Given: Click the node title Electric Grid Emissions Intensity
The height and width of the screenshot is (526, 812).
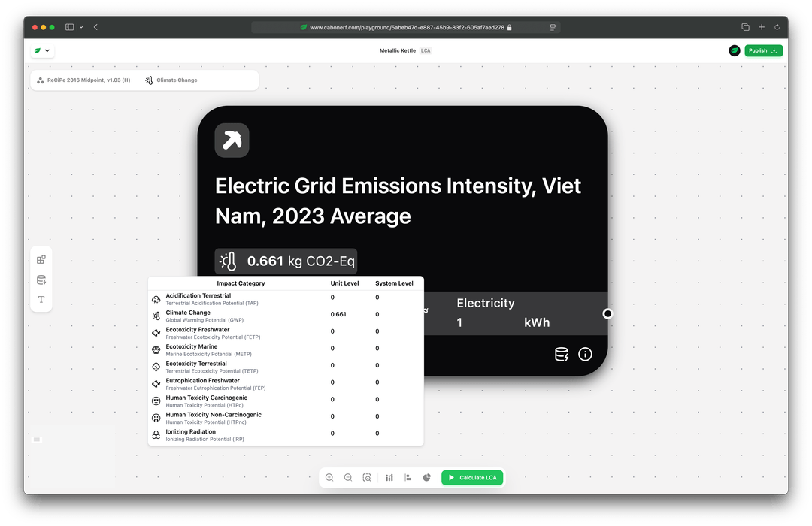Looking at the screenshot, I should pyautogui.click(x=398, y=201).
